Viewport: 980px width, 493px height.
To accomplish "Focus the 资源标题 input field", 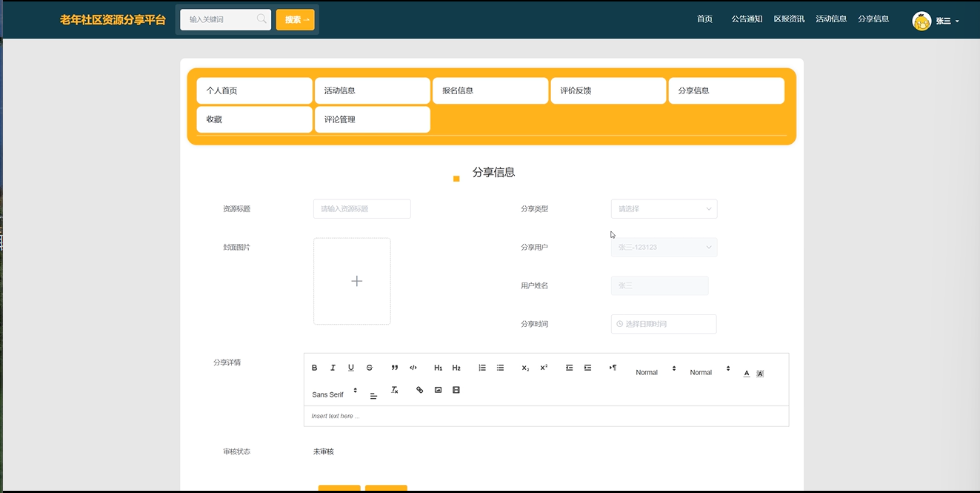I will [x=361, y=209].
